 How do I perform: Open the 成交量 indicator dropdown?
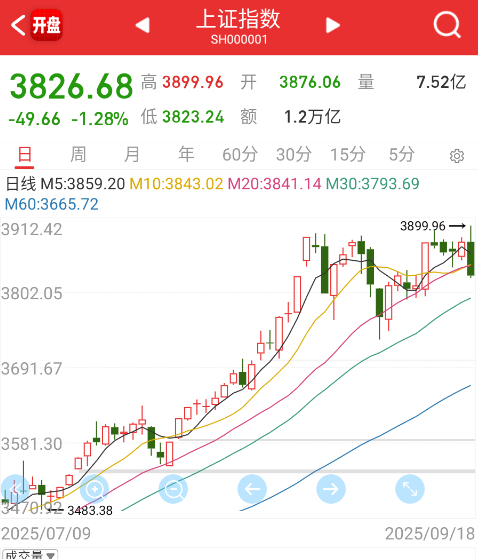click(x=30, y=554)
